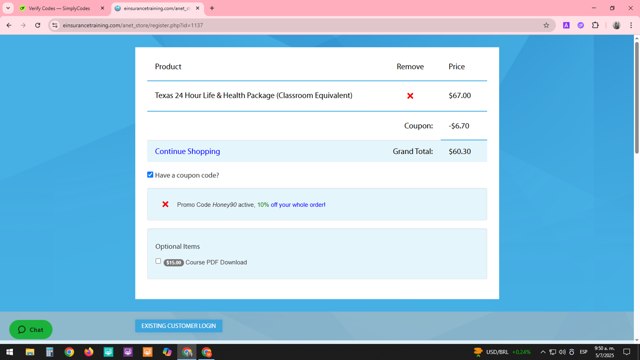Screen dimensions: 640x360
Task: Open the teal app in taskbar
Action: click(108, 352)
